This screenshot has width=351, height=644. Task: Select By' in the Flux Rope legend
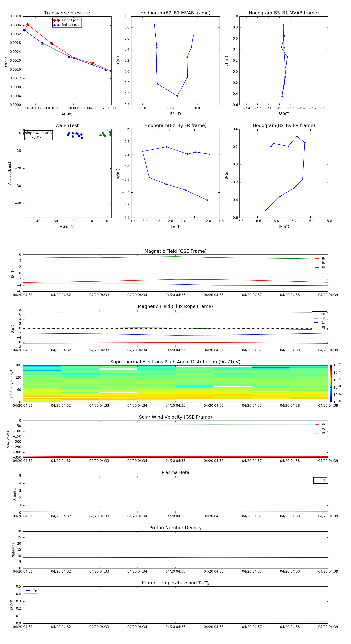[320, 318]
